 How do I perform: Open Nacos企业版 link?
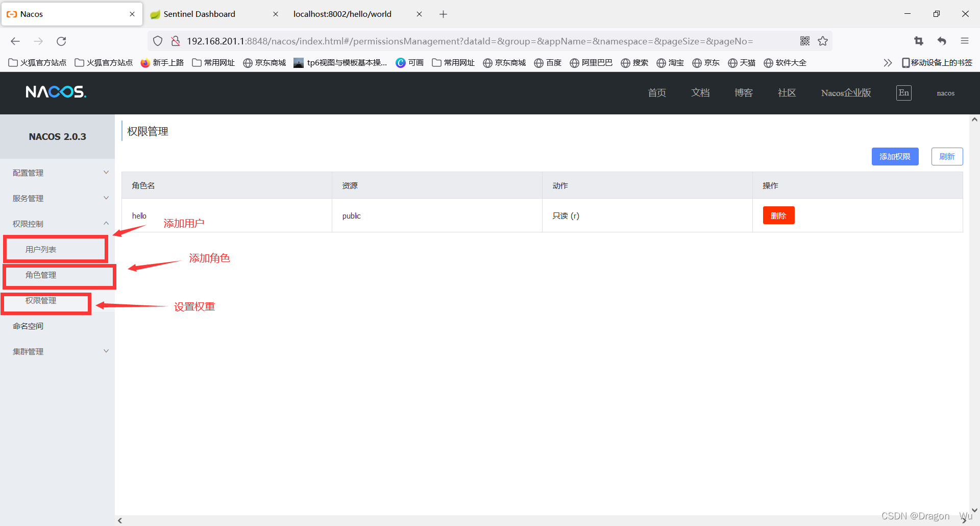tap(846, 93)
